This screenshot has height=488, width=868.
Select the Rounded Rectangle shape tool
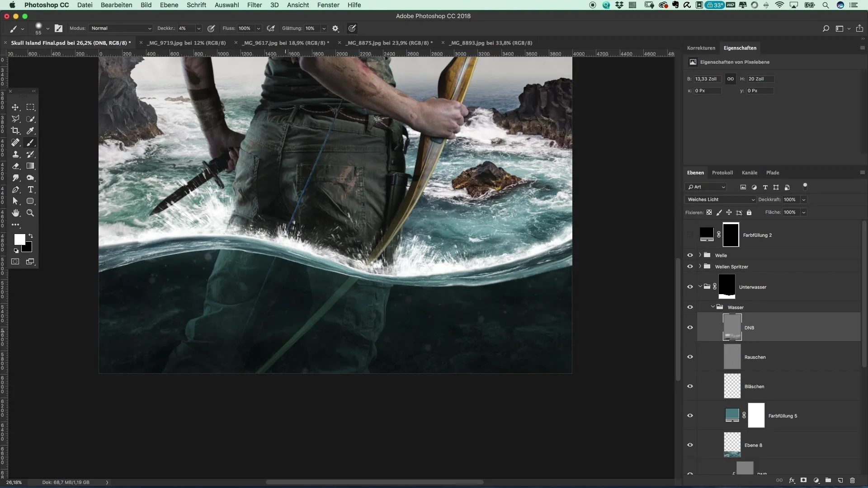pyautogui.click(x=30, y=201)
